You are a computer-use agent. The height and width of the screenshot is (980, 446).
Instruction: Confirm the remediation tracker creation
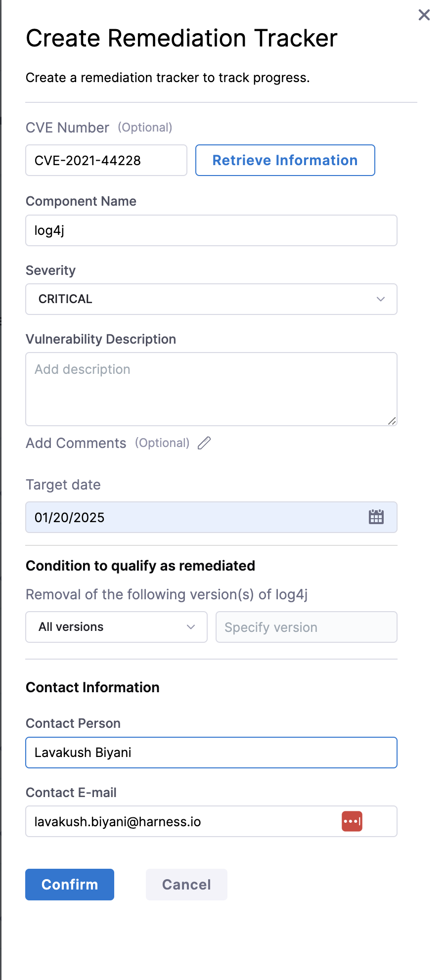coord(70,885)
